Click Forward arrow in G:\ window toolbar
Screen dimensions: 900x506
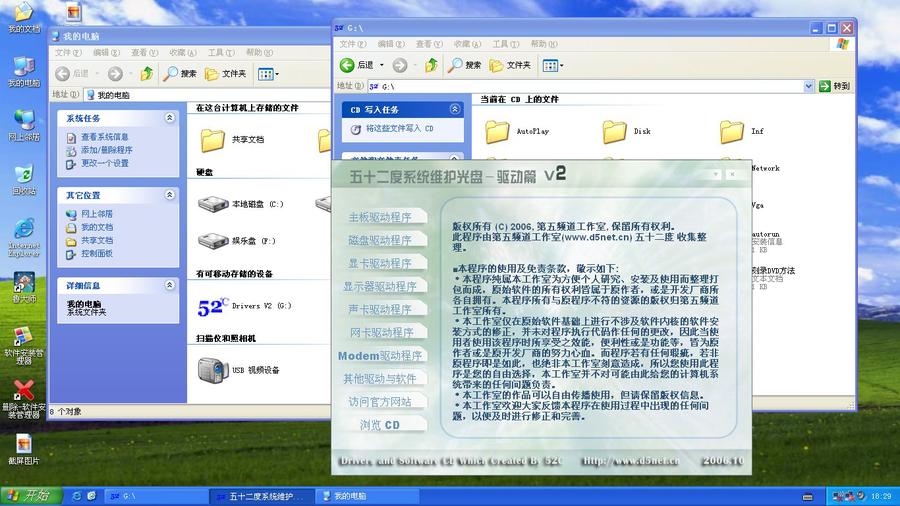[x=400, y=65]
